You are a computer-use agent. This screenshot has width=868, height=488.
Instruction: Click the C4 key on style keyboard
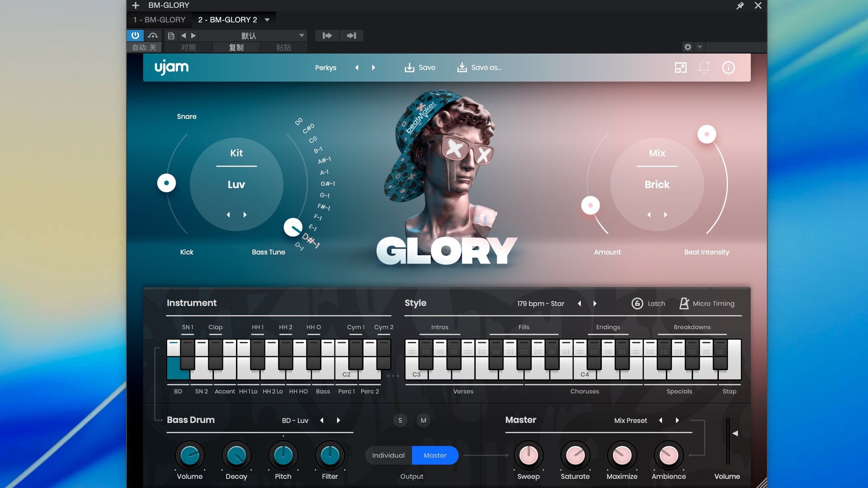[585, 374]
